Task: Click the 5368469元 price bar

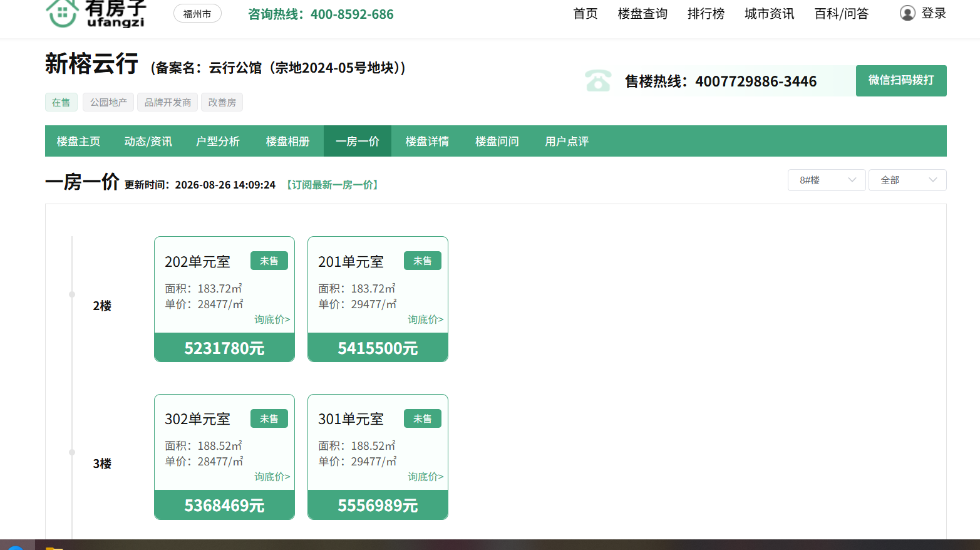Action: [x=224, y=505]
